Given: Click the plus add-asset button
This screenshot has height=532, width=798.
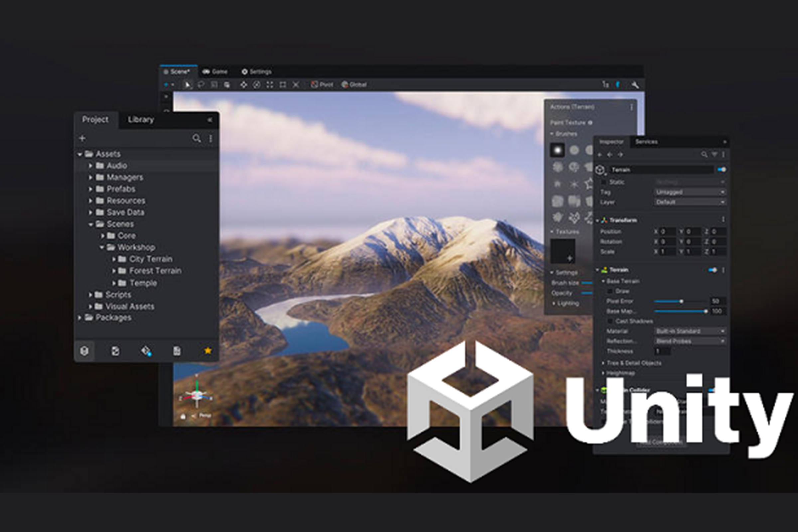Looking at the screenshot, I should [x=82, y=138].
